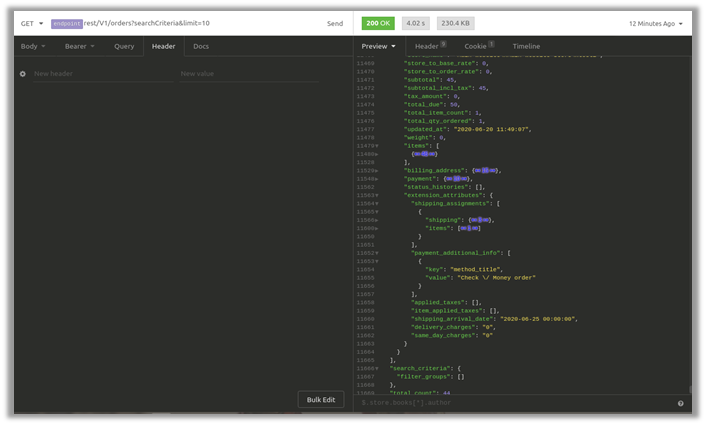Collapse the extension_attributes node fold arrow
Viewport: 706px width, 425px height.
point(376,195)
